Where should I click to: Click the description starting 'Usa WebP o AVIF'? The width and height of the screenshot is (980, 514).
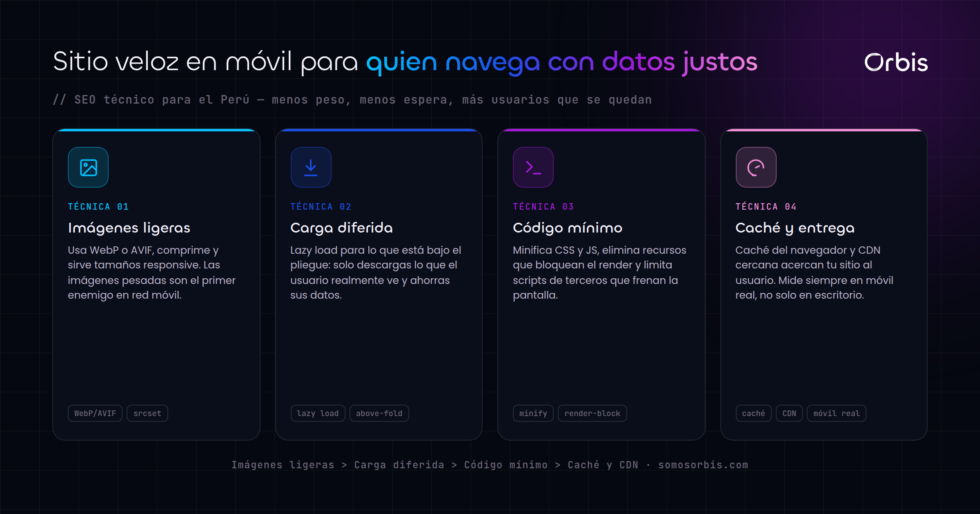click(152, 273)
